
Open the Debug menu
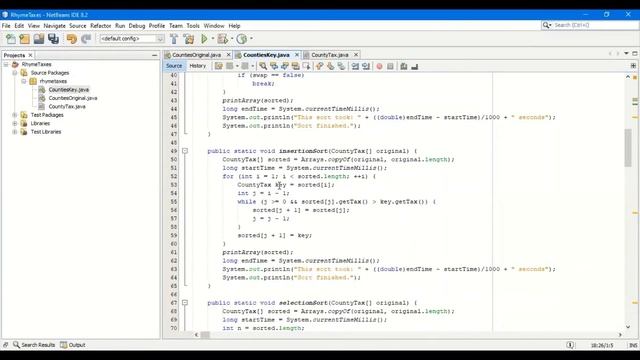(x=137, y=26)
